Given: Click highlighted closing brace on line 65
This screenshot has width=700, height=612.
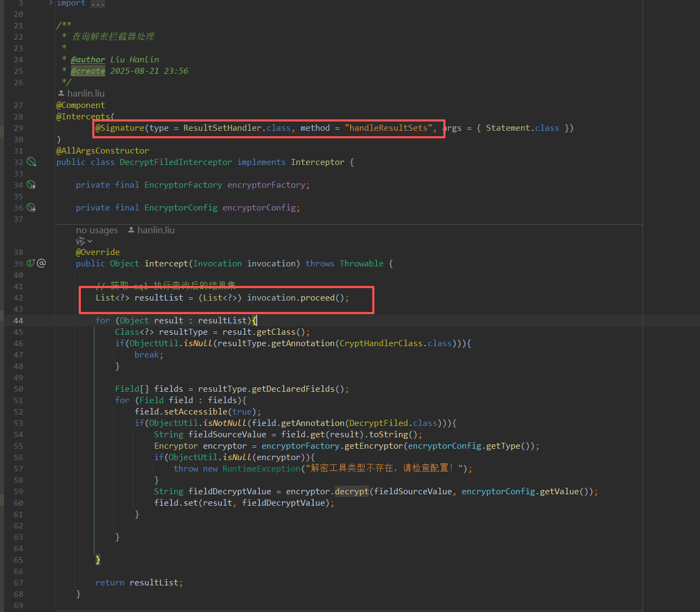Looking at the screenshot, I should (98, 560).
